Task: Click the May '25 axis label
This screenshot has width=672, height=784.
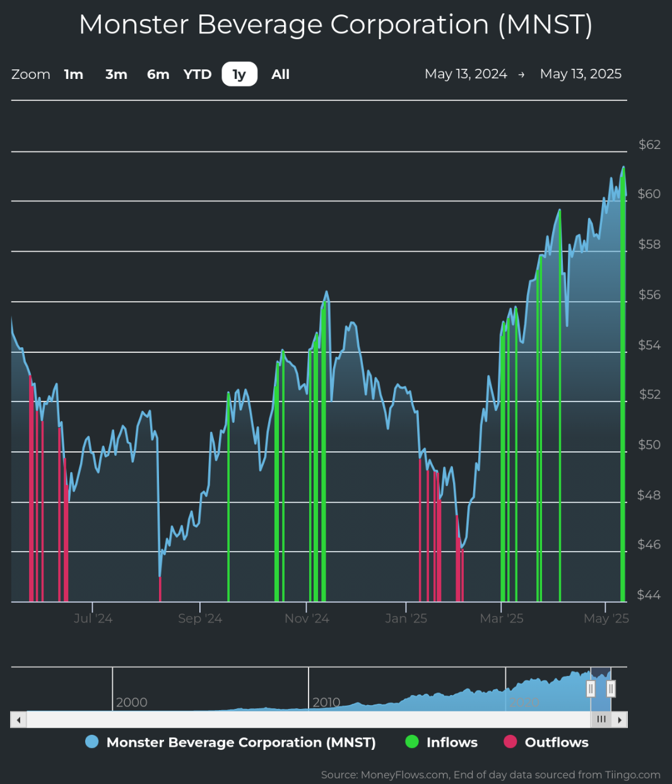Action: coord(606,619)
